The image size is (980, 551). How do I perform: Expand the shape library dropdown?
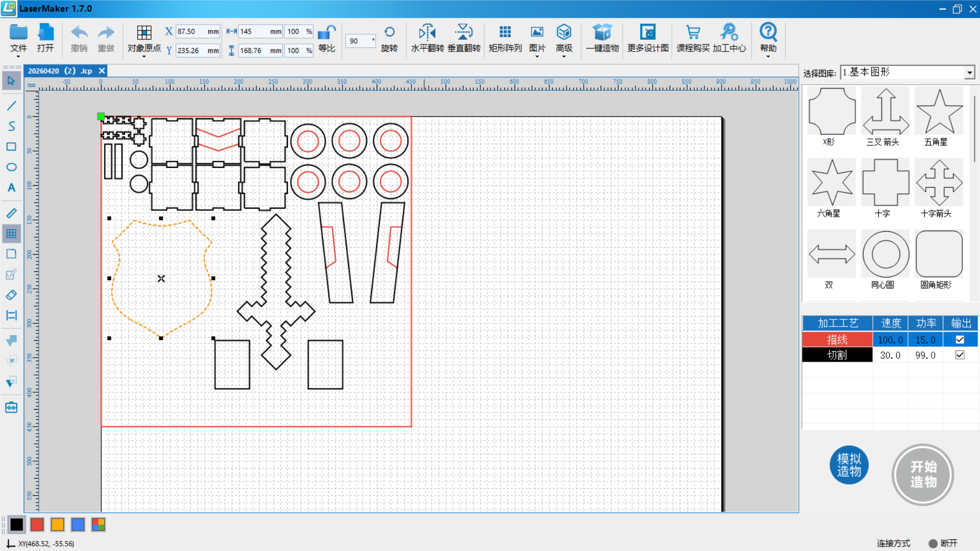969,73
